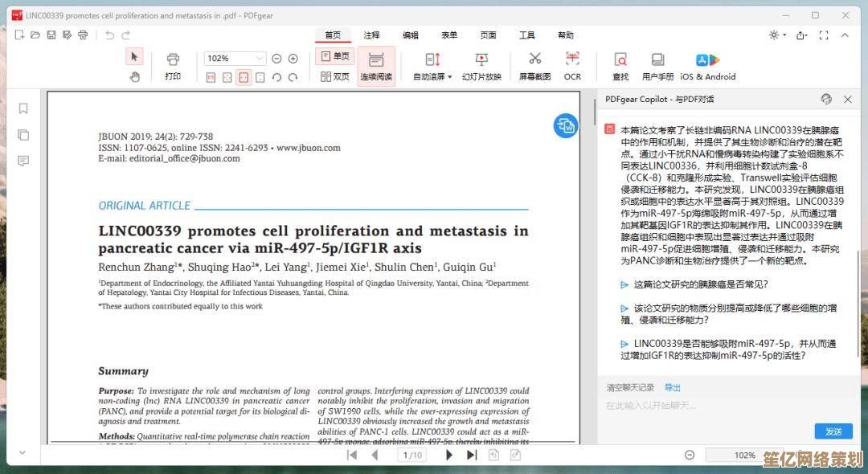The width and height of the screenshot is (868, 474).
Task: Zoom in with the toolbar plus button
Action: 293,58
